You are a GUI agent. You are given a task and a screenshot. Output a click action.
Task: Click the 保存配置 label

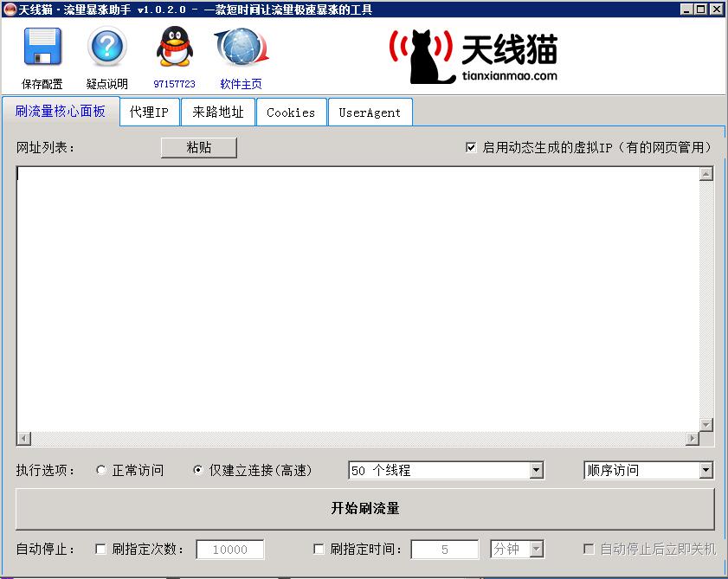[42, 84]
